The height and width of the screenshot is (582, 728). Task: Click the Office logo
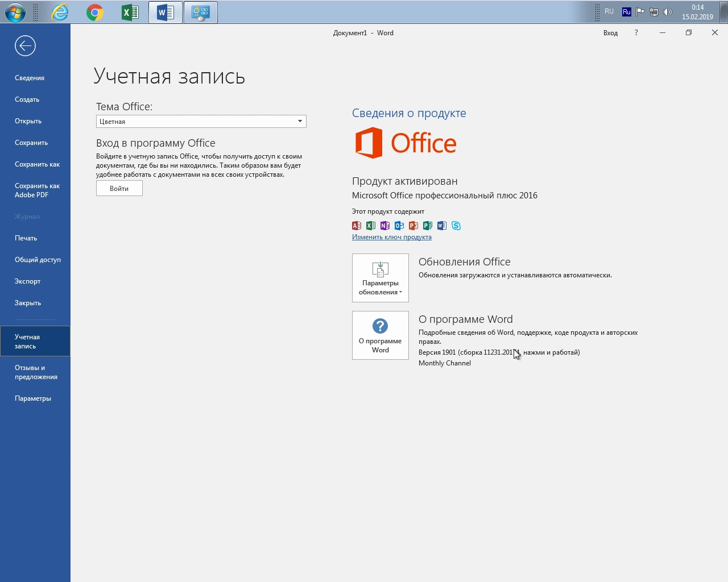406,143
